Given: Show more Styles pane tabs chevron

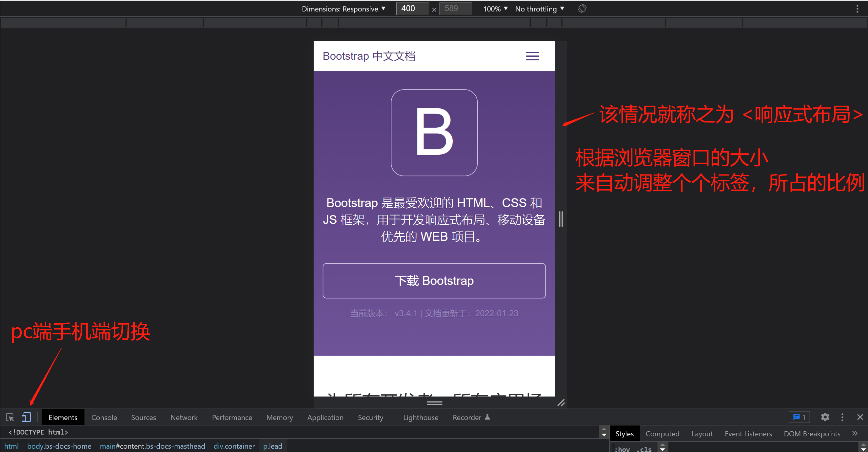Looking at the screenshot, I should [x=855, y=434].
